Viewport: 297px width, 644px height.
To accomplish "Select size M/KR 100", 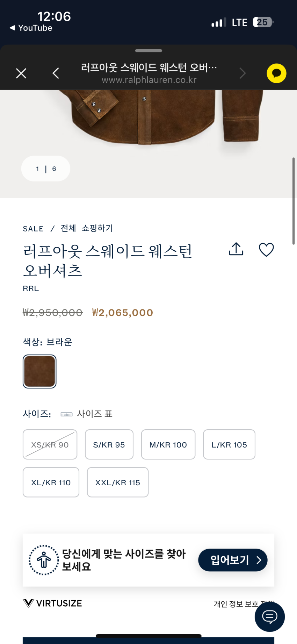I will tap(168, 445).
